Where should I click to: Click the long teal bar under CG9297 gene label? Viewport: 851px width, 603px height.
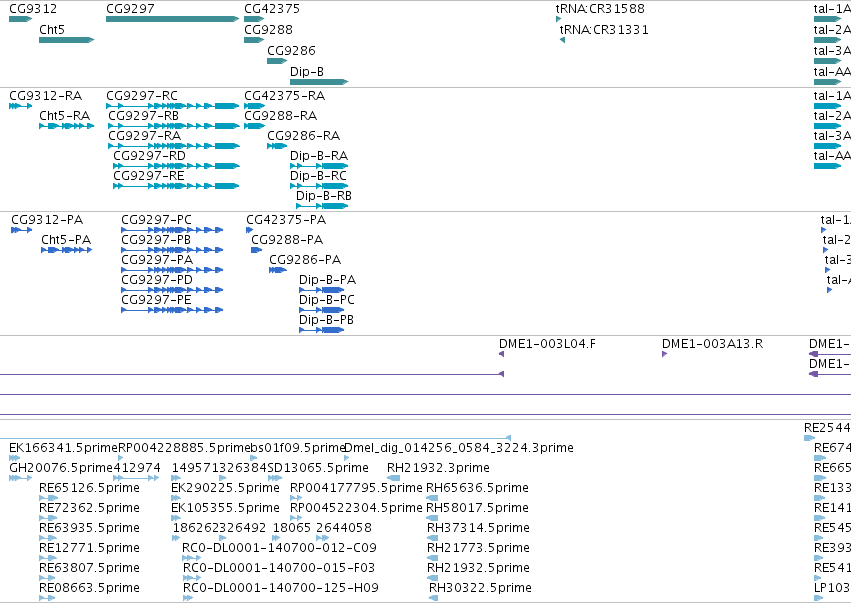[x=173, y=19]
